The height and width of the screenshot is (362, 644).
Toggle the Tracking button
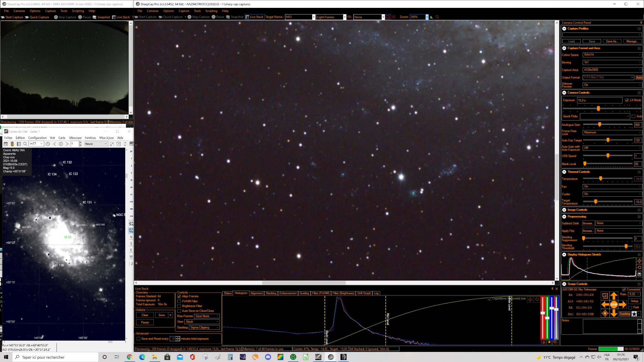(625, 314)
